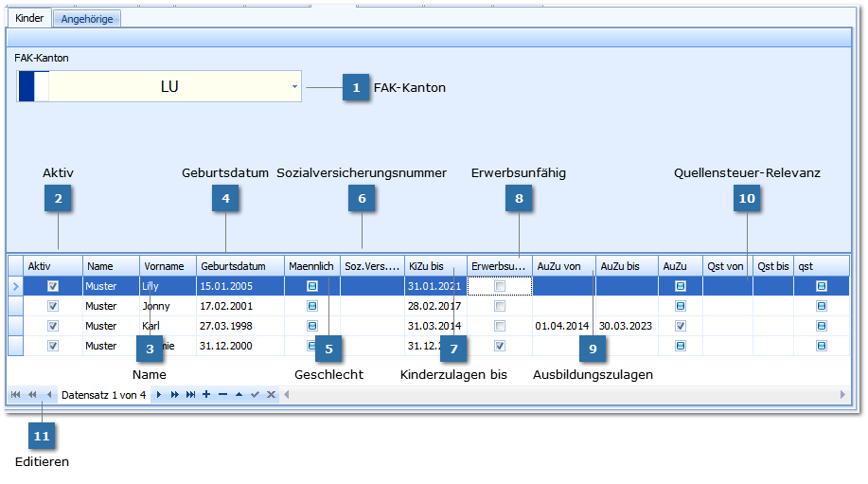Toggle Aktiv checkbox for Jonny

point(53,306)
